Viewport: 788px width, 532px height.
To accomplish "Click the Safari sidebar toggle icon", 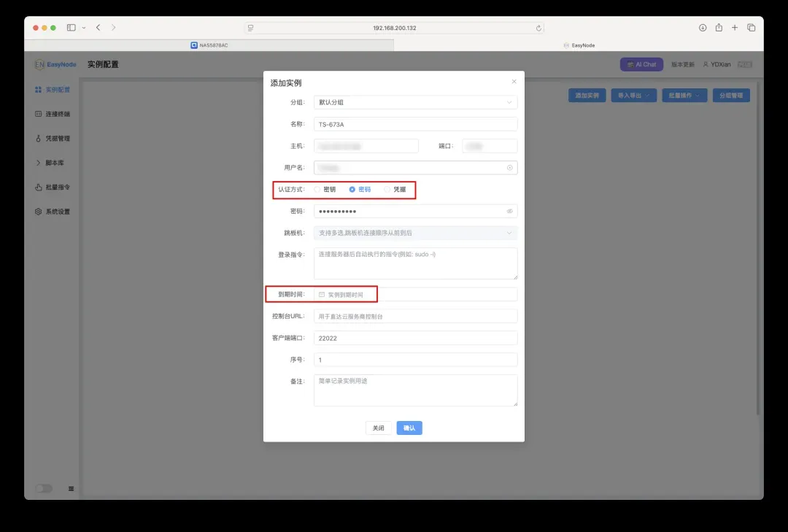I will coord(72,28).
